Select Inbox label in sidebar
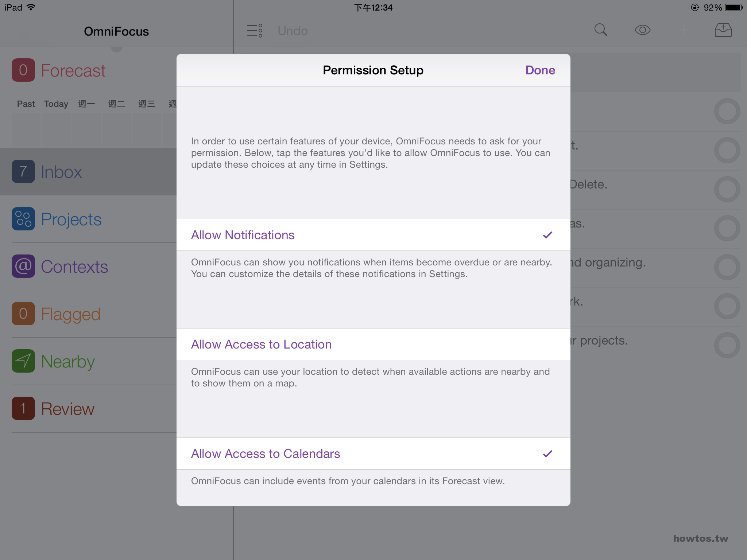The image size is (747, 560). pos(61,172)
